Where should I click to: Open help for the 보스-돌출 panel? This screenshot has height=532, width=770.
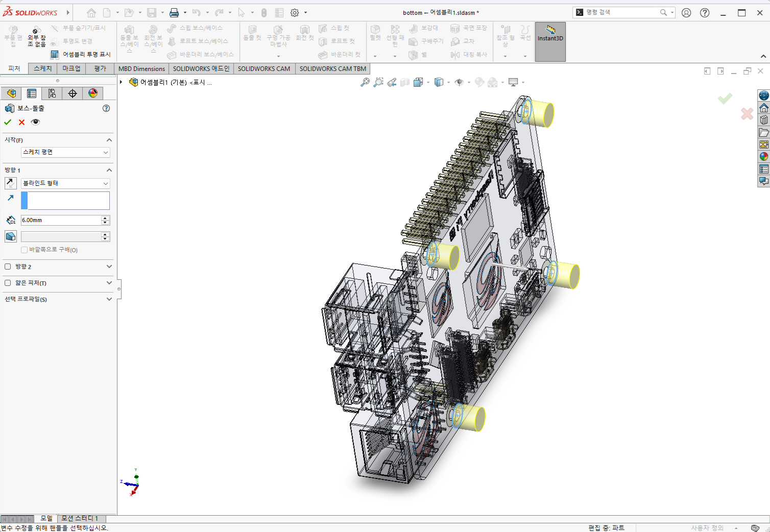click(106, 108)
